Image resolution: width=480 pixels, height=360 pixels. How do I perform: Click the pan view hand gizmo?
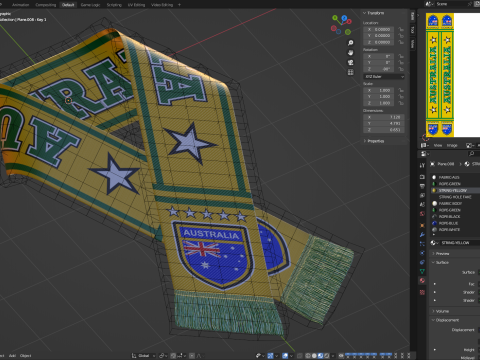pos(350,53)
